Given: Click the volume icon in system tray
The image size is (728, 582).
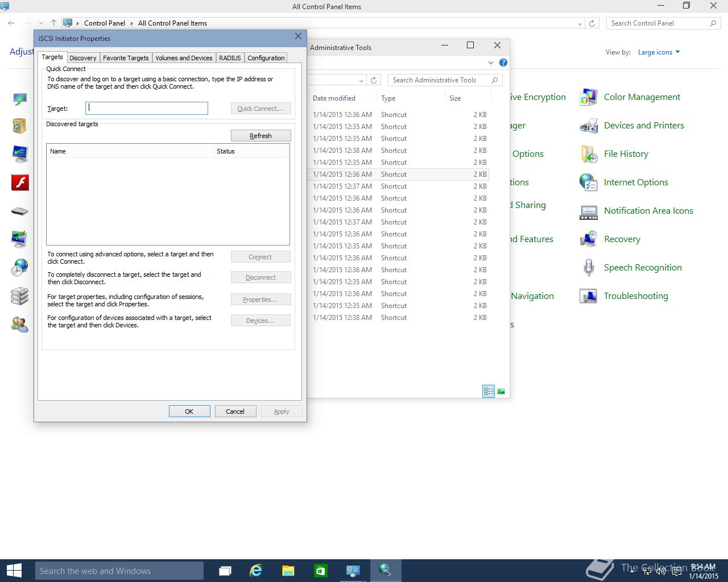Looking at the screenshot, I should click(x=660, y=571).
